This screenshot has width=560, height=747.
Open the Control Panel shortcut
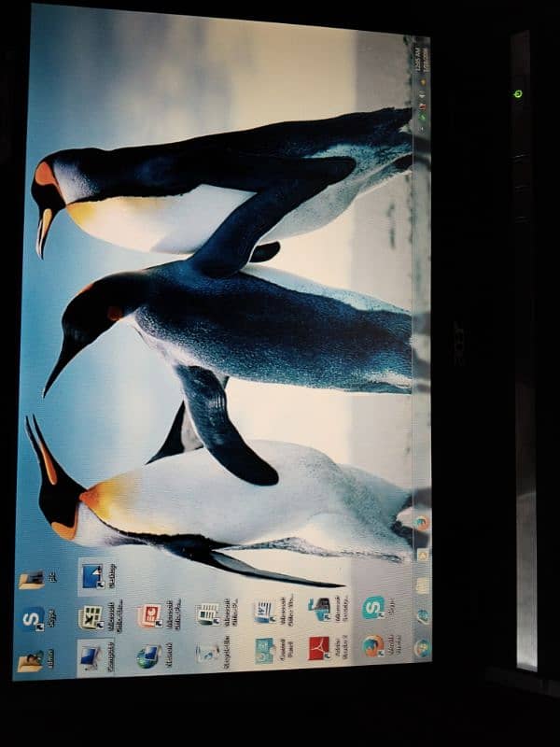(x=265, y=651)
